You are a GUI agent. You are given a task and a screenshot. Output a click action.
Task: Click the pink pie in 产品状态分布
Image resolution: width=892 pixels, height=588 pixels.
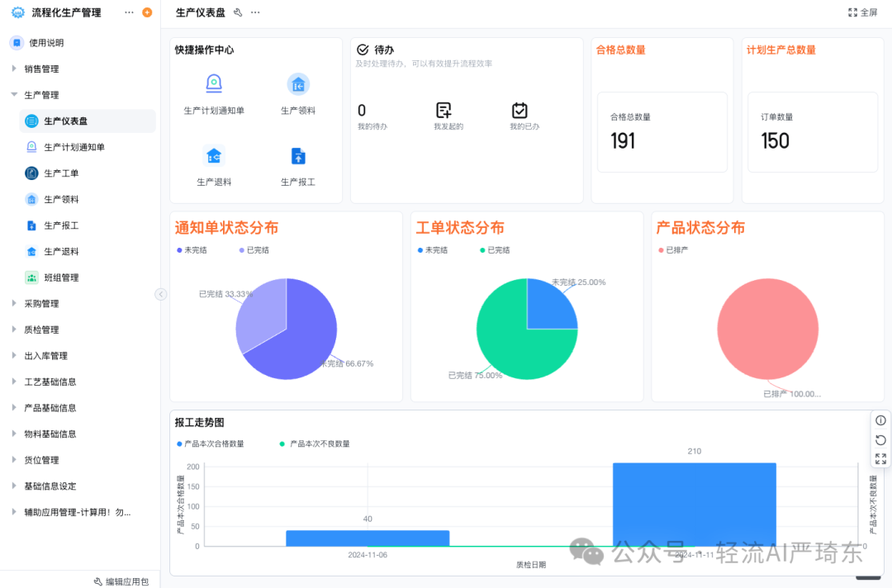click(766, 329)
